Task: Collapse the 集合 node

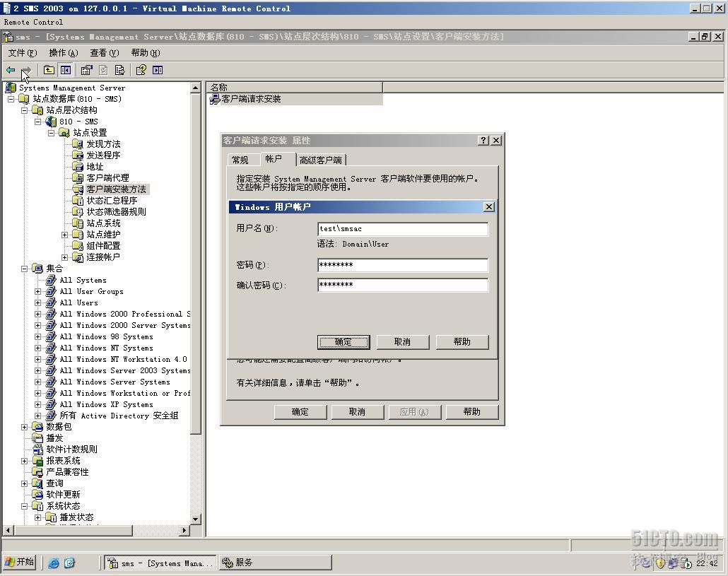Action: pos(24,269)
